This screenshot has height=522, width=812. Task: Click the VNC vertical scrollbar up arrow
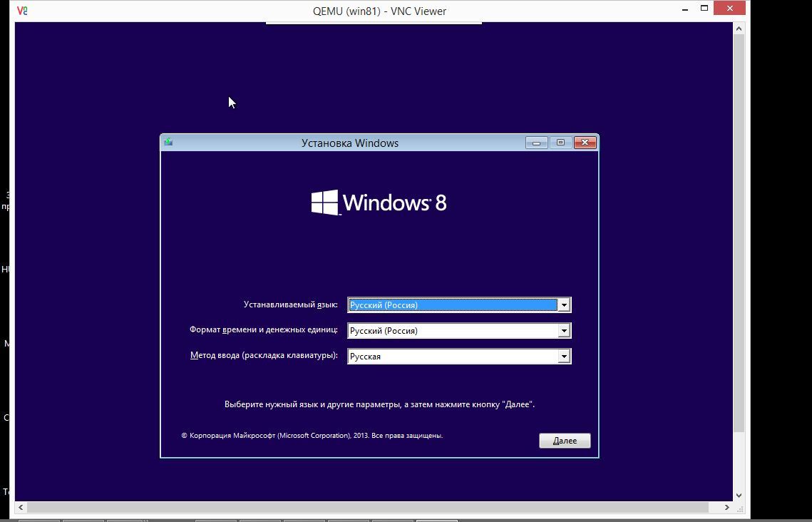click(739, 29)
